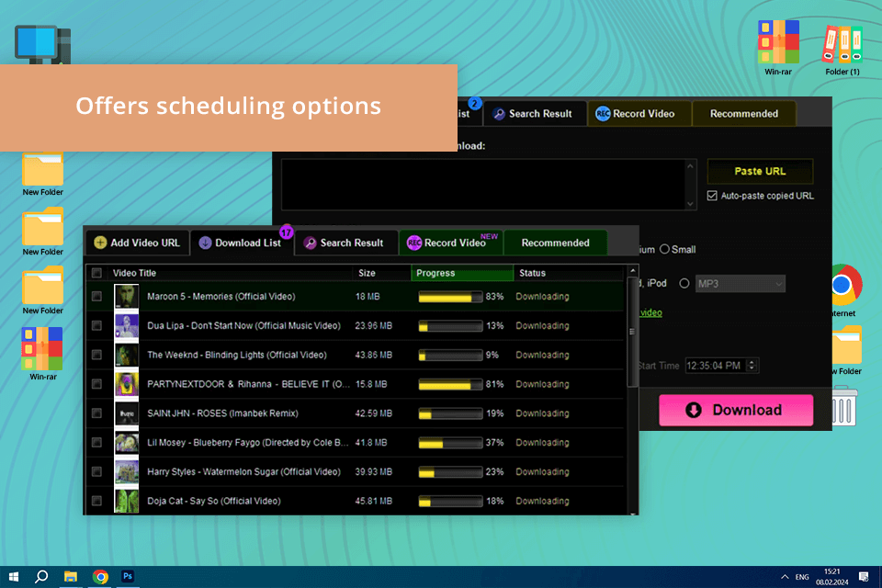Click the Video Title column header
Screen dimensions: 882x588
click(x=230, y=273)
